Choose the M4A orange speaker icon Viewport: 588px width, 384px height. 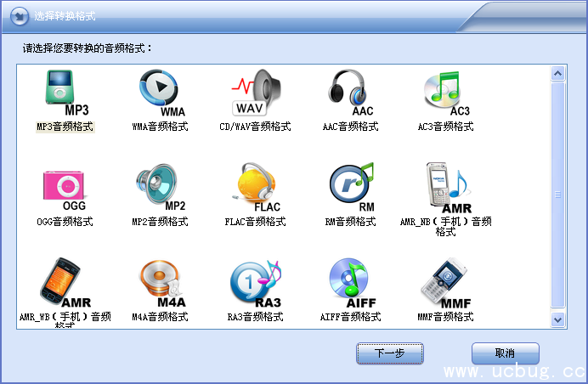162,284
